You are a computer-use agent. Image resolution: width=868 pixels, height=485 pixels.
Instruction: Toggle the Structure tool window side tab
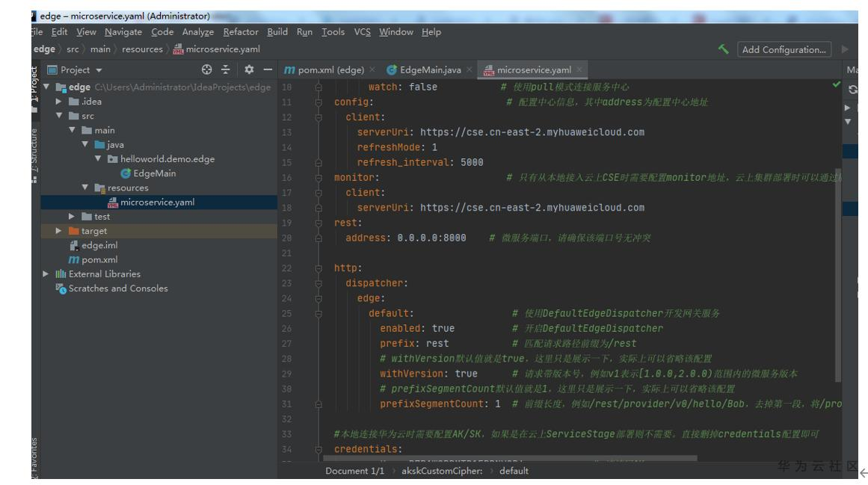click(34, 151)
